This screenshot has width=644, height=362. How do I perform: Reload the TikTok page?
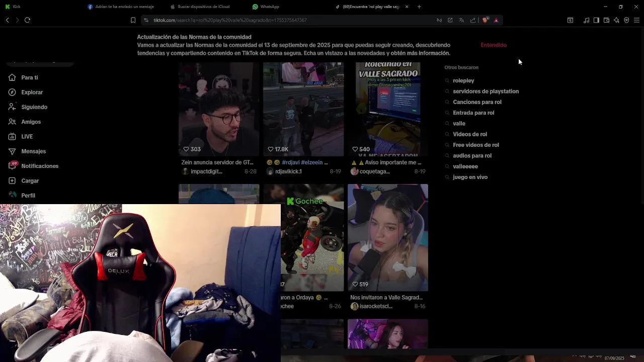click(x=28, y=20)
